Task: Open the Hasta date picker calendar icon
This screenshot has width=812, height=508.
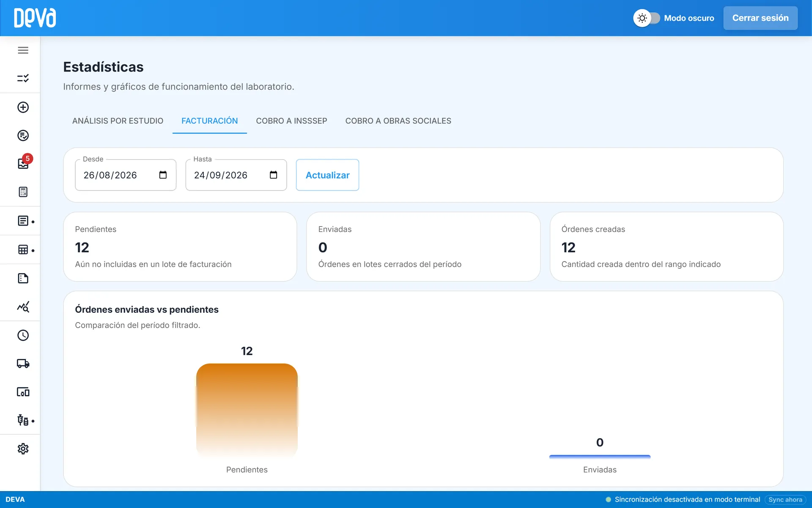Action: (273, 175)
